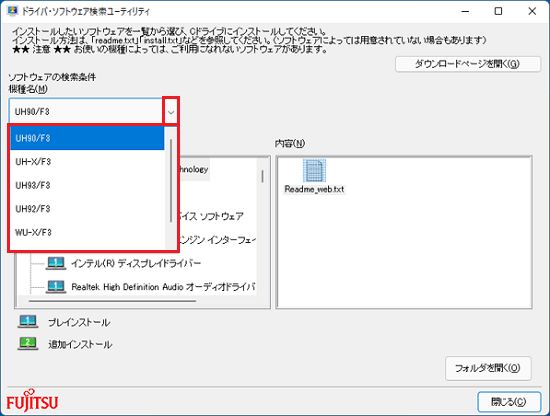Screen dimensions: 550x416
Task: Maximize the driver search utility window
Action: [498, 11]
